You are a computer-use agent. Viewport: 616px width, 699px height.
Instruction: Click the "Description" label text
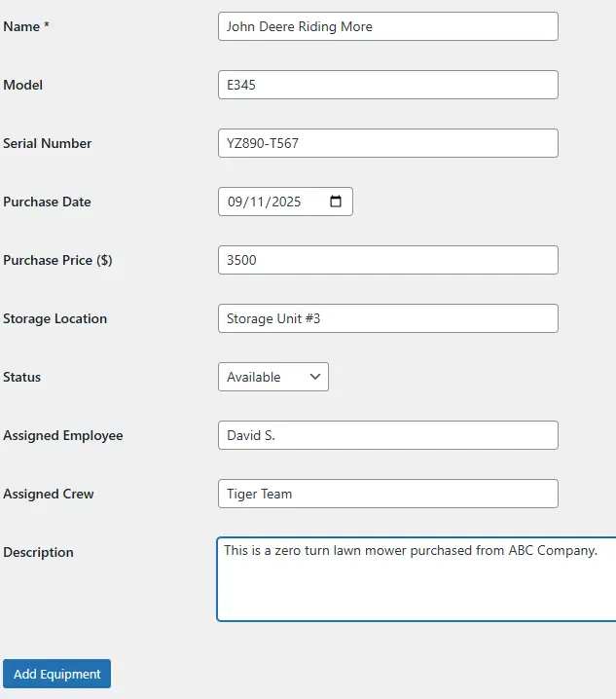click(x=39, y=552)
